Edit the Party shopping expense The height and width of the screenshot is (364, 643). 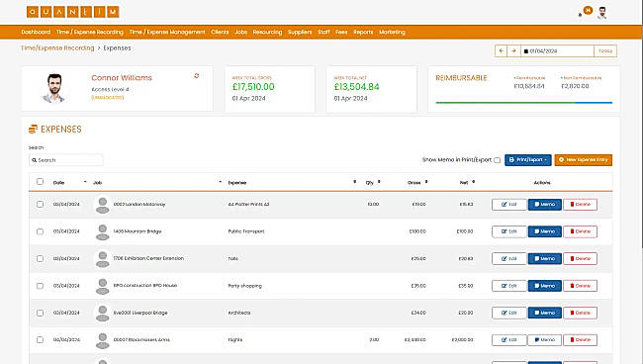pos(508,286)
